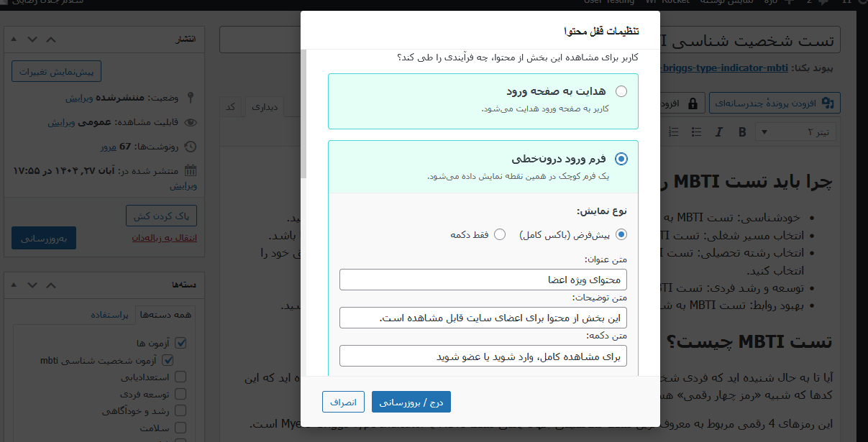Click the lock icon button

click(693, 103)
